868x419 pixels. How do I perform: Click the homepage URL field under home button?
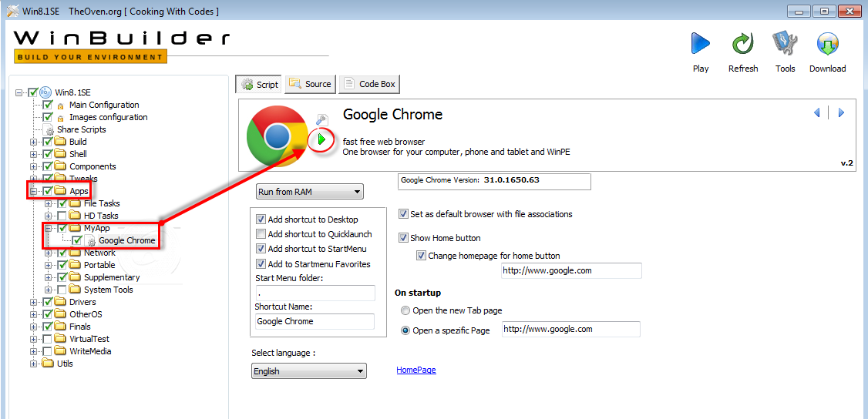(571, 270)
